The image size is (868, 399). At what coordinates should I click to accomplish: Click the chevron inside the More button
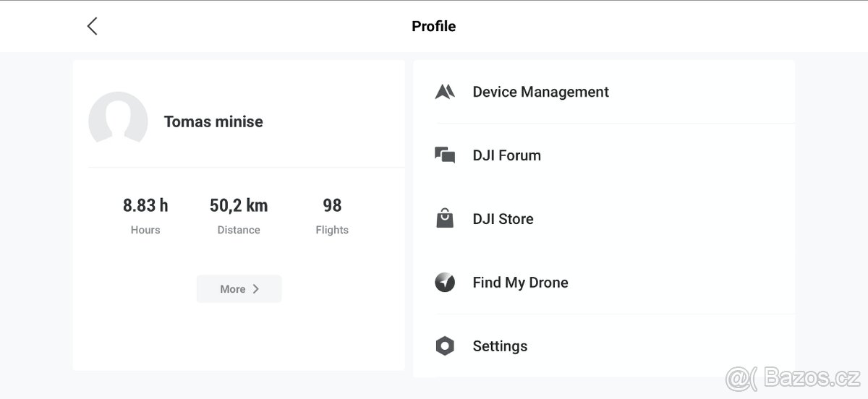[x=255, y=288]
